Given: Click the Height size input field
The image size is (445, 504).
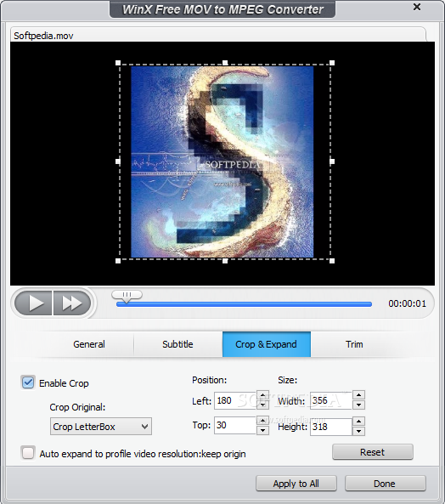Looking at the screenshot, I should (331, 427).
